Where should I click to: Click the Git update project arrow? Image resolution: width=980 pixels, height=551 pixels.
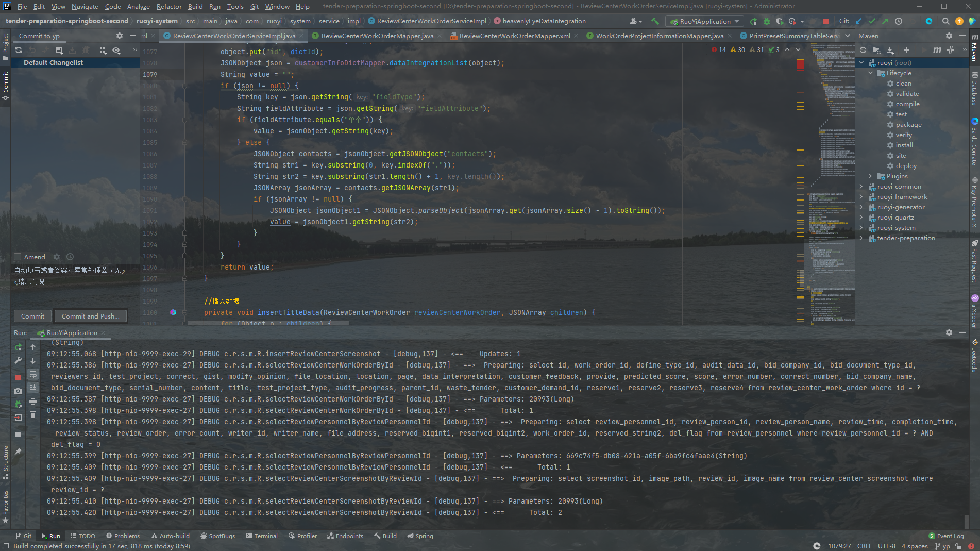coord(858,21)
